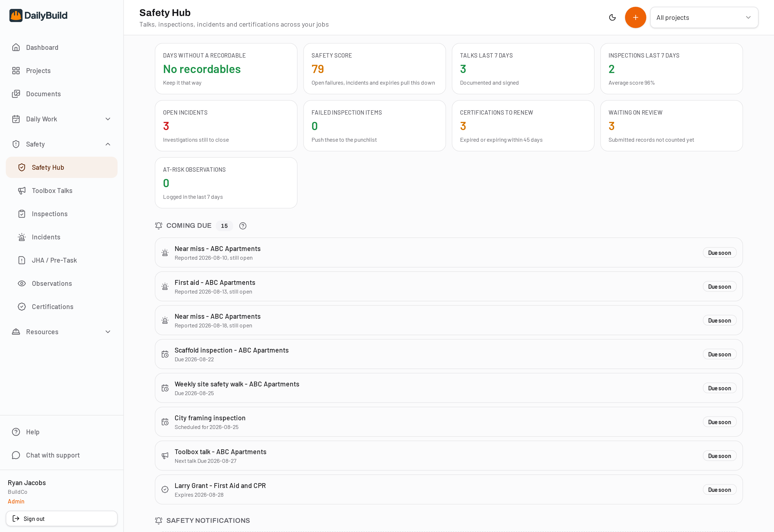
Task: Open the Inspections Last 7 Days card
Action: pos(671,69)
